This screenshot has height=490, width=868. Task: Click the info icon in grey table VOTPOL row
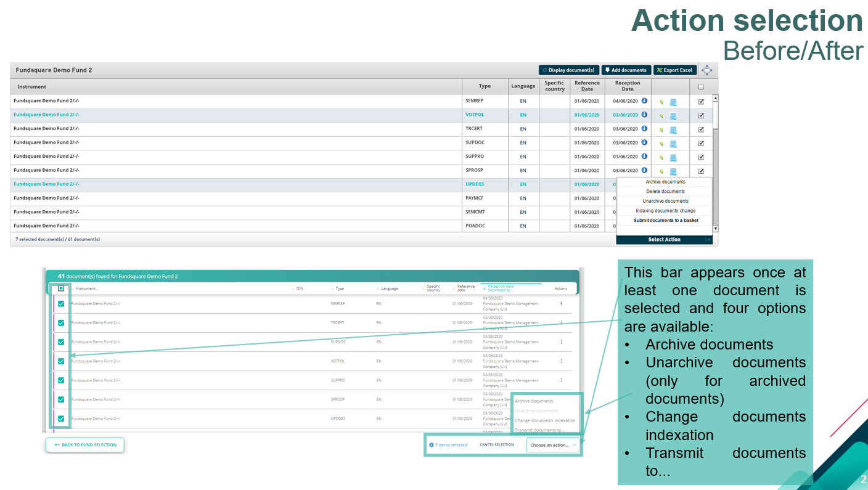point(644,115)
